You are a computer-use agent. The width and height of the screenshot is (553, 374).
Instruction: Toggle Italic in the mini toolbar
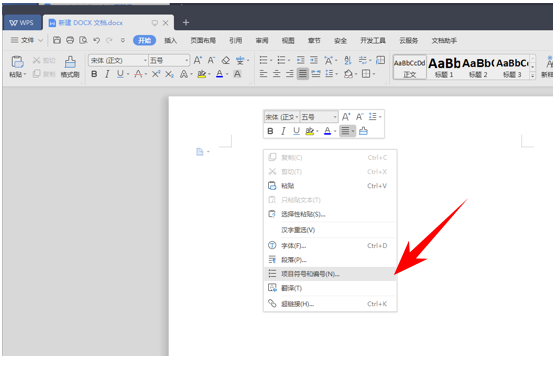pyautogui.click(x=283, y=131)
